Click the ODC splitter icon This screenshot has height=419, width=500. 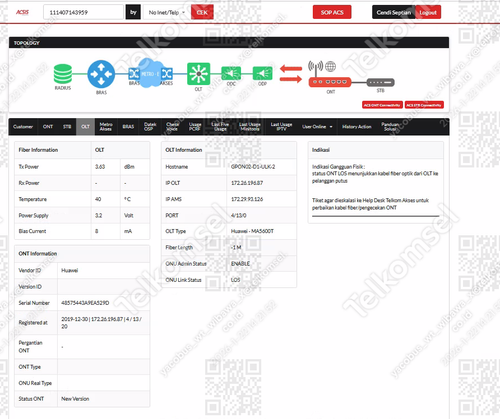231,74
